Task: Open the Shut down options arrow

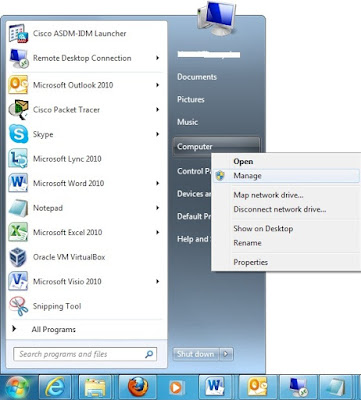Action: pyautogui.click(x=226, y=354)
